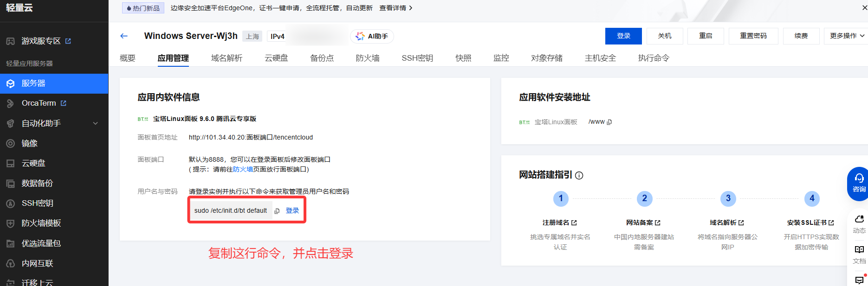Click the back arrow beside Windows Server-Wj3h
The image size is (868, 286).
[124, 36]
